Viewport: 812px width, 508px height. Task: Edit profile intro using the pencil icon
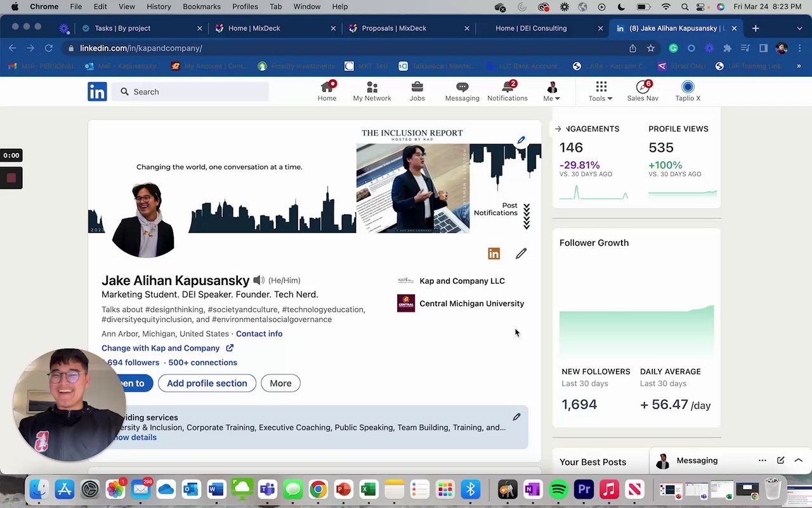pyautogui.click(x=521, y=254)
